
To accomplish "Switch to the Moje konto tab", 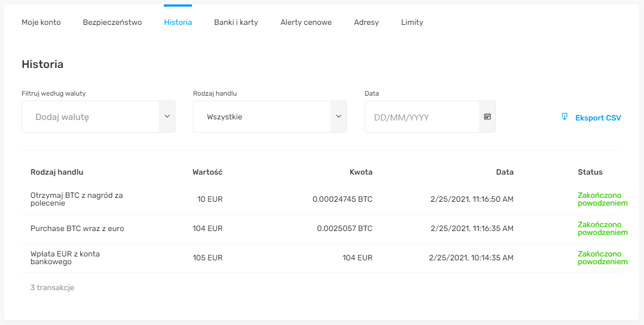I will click(x=41, y=22).
